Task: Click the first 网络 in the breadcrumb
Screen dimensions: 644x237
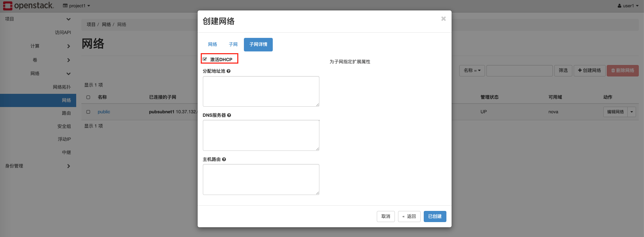Action: (106, 25)
